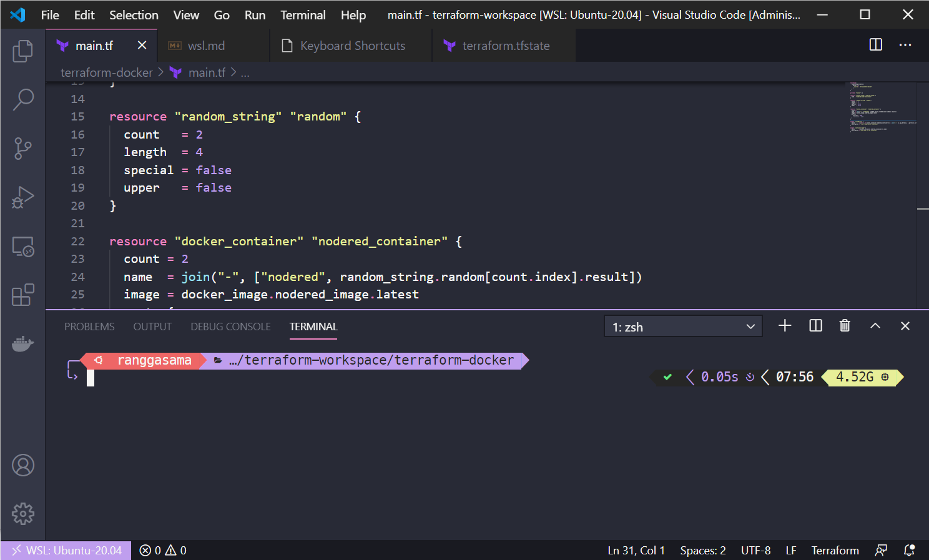Image resolution: width=929 pixels, height=560 pixels.
Task: Expand the breadcrumb ellipsis after main.tf
Action: [x=245, y=72]
